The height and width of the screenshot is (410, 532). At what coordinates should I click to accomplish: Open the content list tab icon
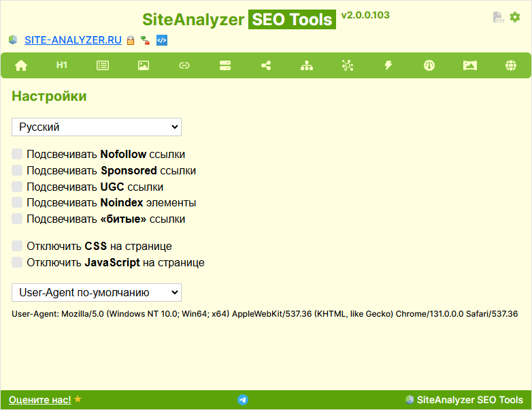point(103,65)
